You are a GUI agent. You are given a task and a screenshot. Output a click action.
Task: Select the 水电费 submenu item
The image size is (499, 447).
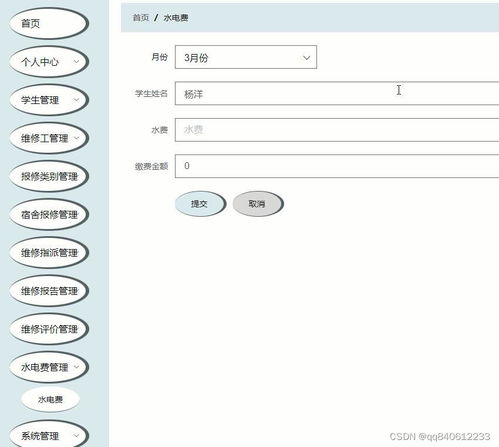[x=50, y=399]
